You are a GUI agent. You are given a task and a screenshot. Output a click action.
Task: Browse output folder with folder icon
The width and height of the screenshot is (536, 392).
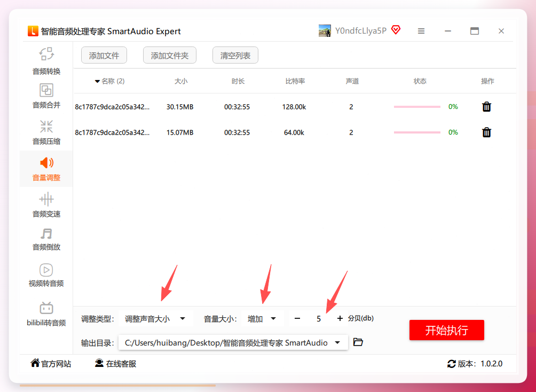(x=358, y=342)
